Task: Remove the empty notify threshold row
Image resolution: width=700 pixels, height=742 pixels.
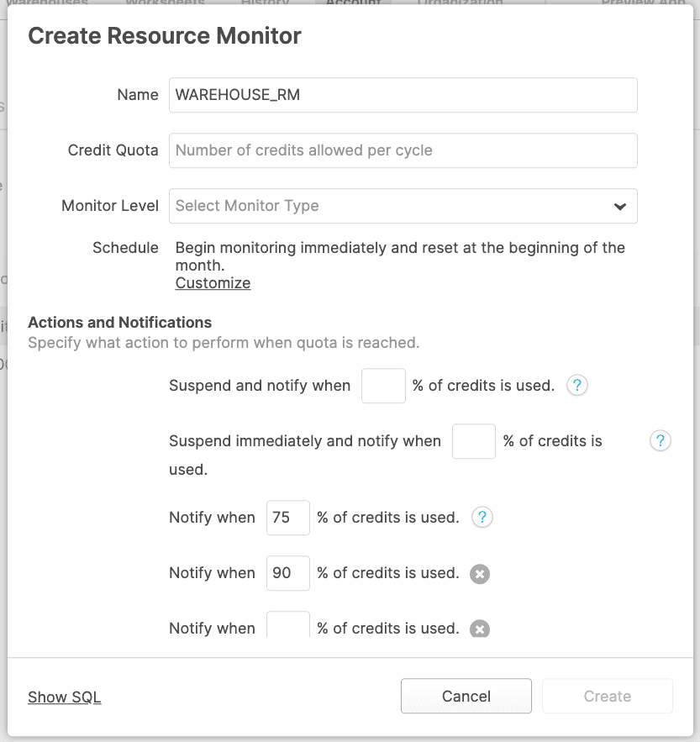Action: [480, 629]
